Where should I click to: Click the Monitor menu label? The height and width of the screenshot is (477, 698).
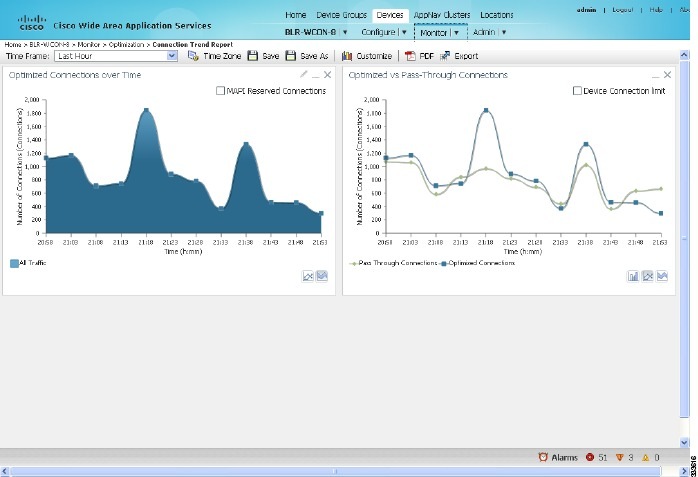pyautogui.click(x=434, y=32)
